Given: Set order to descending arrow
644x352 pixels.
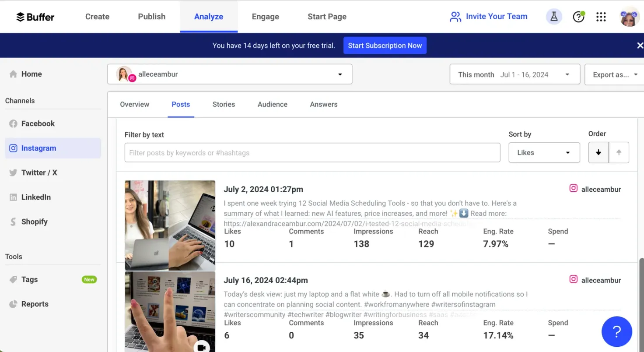Looking at the screenshot, I should [598, 152].
